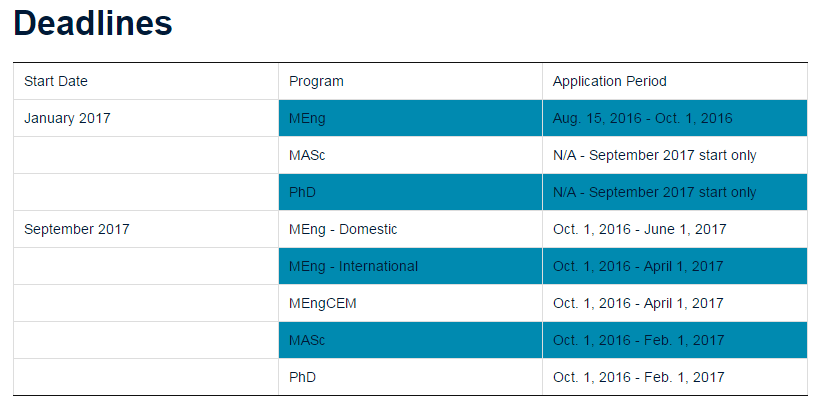Select the PhD cell for January 2017 start

tap(303, 192)
